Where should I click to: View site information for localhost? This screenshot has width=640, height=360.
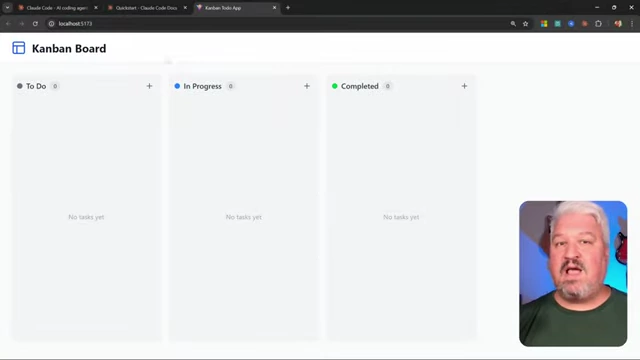tap(51, 24)
